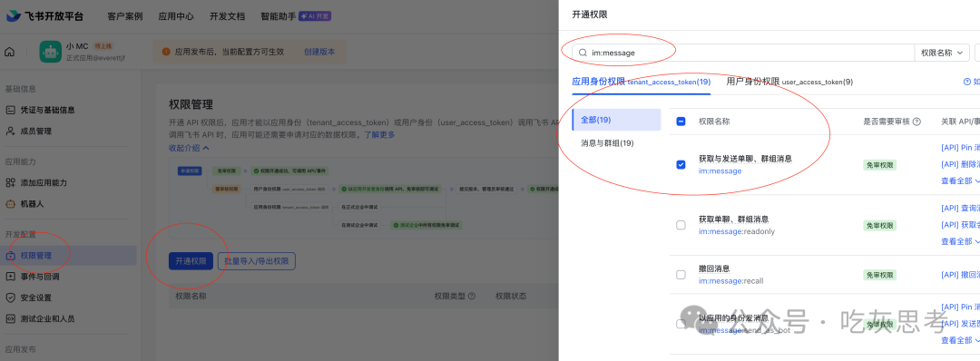Image resolution: width=980 pixels, height=361 pixels.
Task: Toggle the select-all checkbox in header
Action: [681, 122]
